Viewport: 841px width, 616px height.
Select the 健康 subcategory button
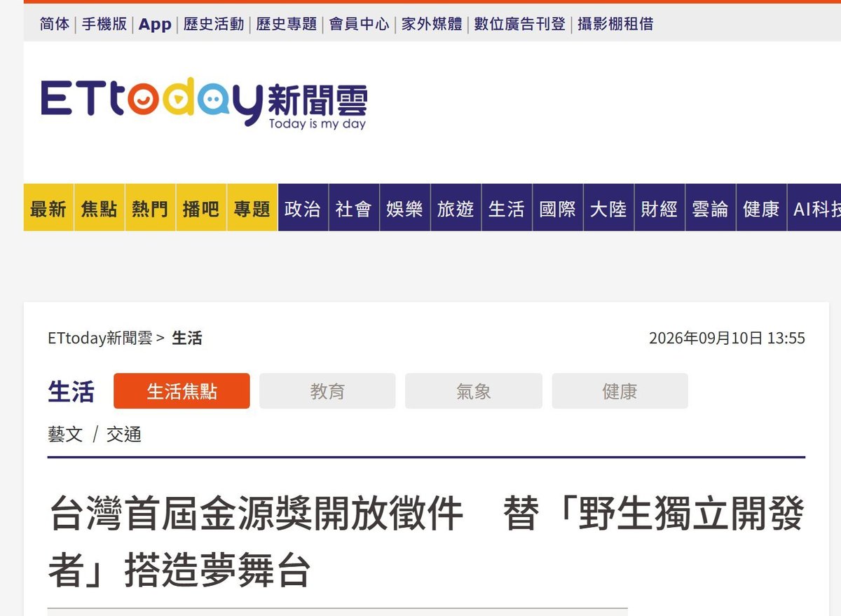pos(620,391)
